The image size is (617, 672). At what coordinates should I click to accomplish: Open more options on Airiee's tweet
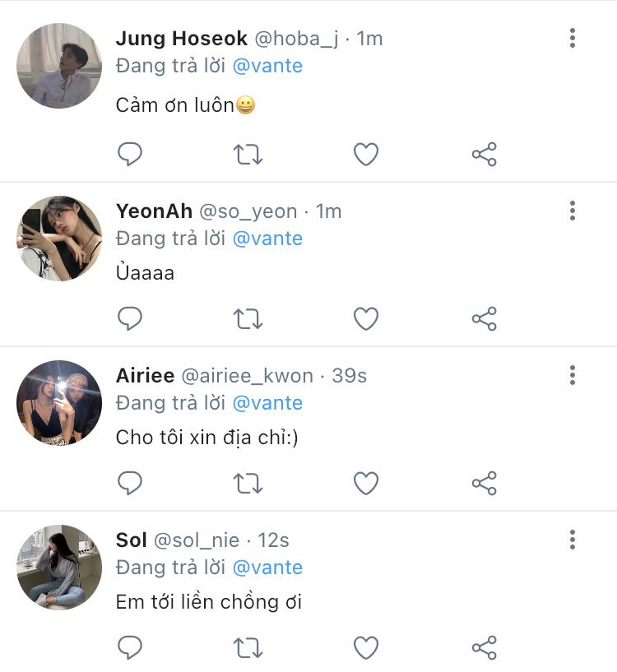pyautogui.click(x=573, y=375)
